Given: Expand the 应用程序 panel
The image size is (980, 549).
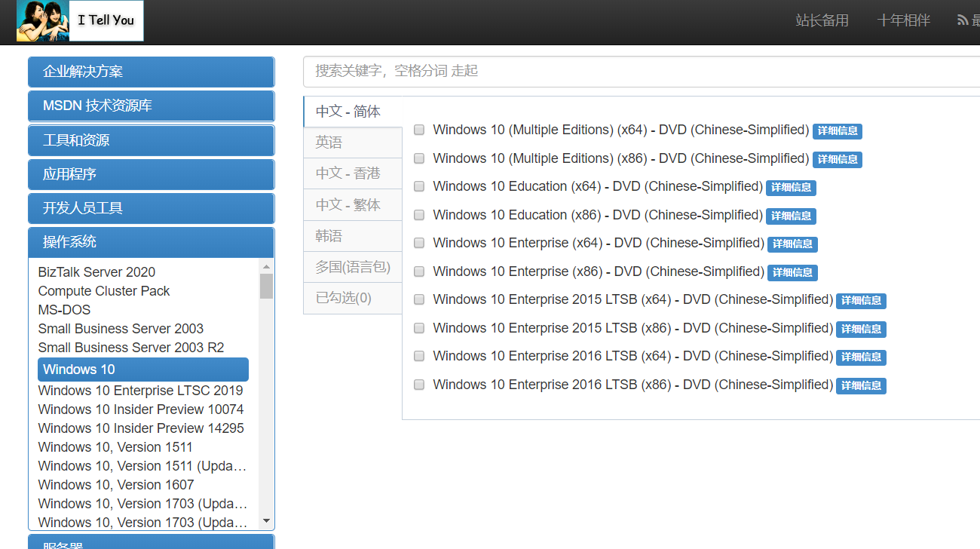Looking at the screenshot, I should (152, 174).
